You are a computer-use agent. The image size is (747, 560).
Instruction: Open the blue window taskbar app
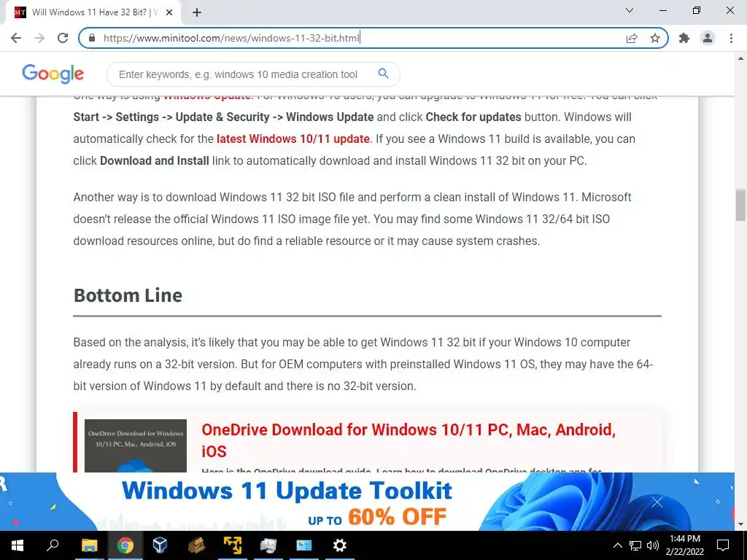(304, 545)
